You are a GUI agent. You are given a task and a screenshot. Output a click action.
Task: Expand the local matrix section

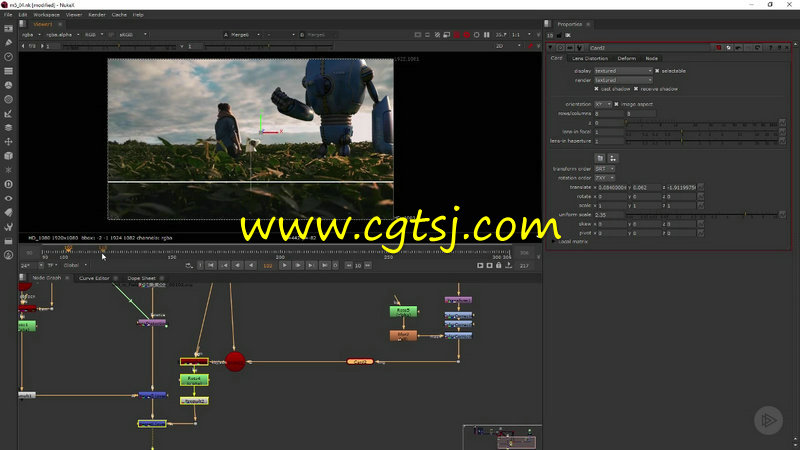(554, 242)
